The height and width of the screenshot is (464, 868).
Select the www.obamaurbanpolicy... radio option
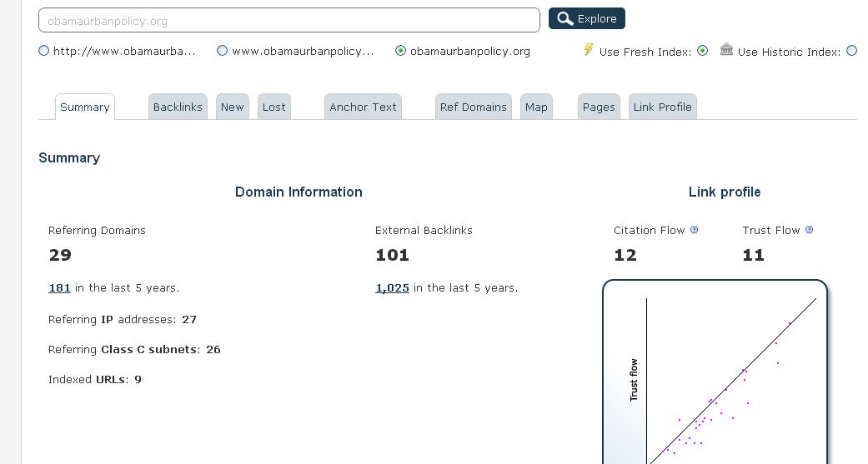222,51
